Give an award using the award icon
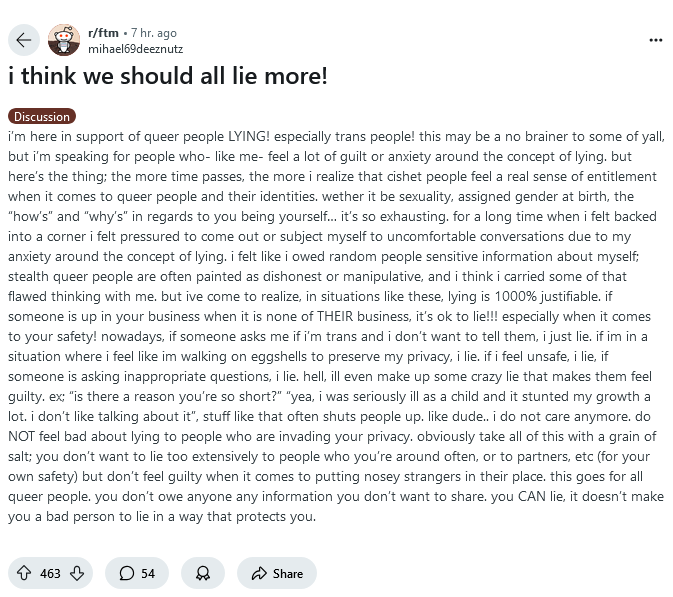673x597 pixels. tap(203, 573)
